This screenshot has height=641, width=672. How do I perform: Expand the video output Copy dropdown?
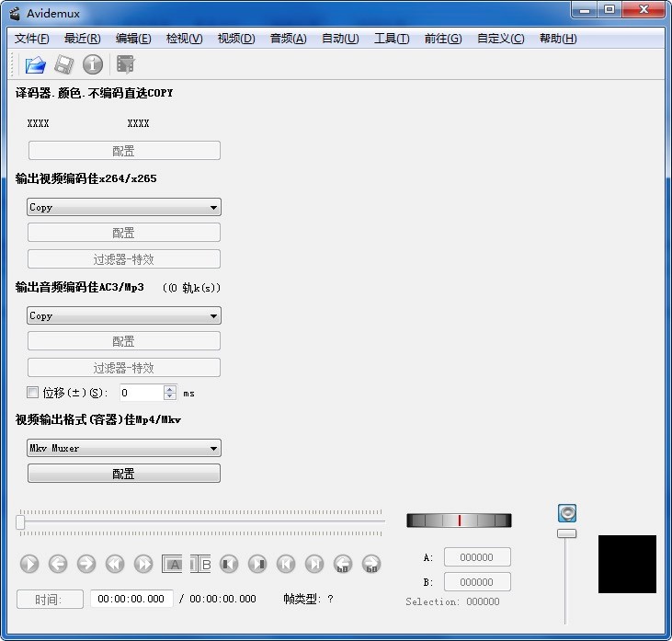tap(124, 208)
